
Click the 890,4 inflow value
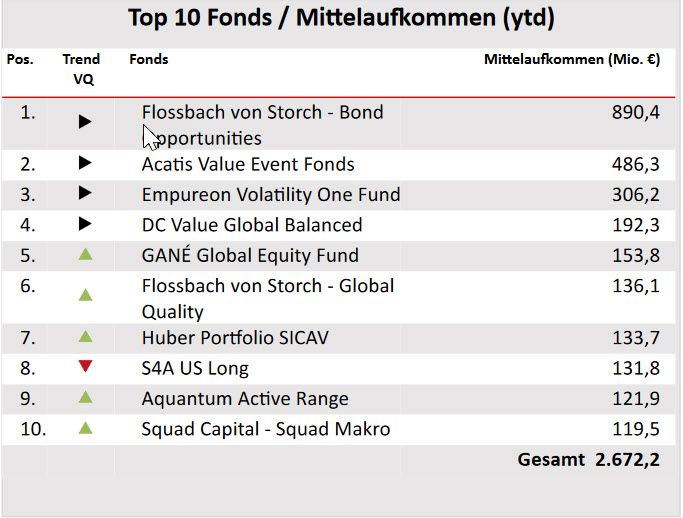[x=635, y=113]
